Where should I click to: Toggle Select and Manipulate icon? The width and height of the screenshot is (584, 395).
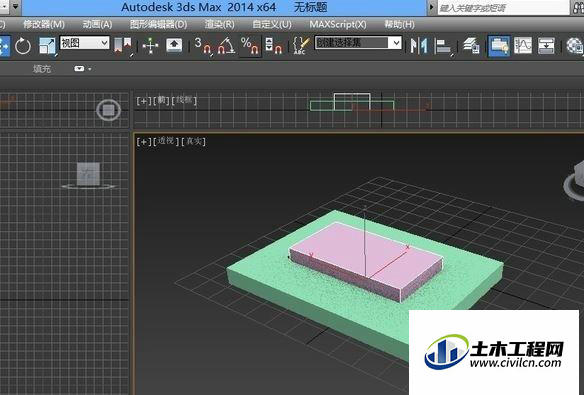150,46
